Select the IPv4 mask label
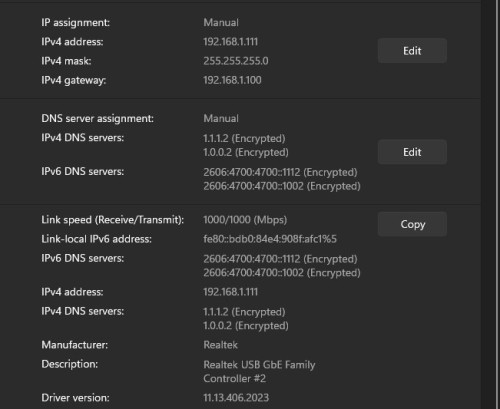This screenshot has height=409, width=500. coord(66,61)
